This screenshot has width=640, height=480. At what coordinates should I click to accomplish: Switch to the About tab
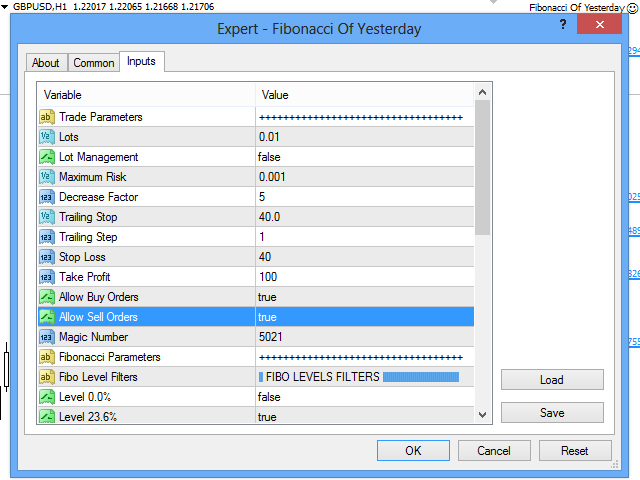point(46,63)
